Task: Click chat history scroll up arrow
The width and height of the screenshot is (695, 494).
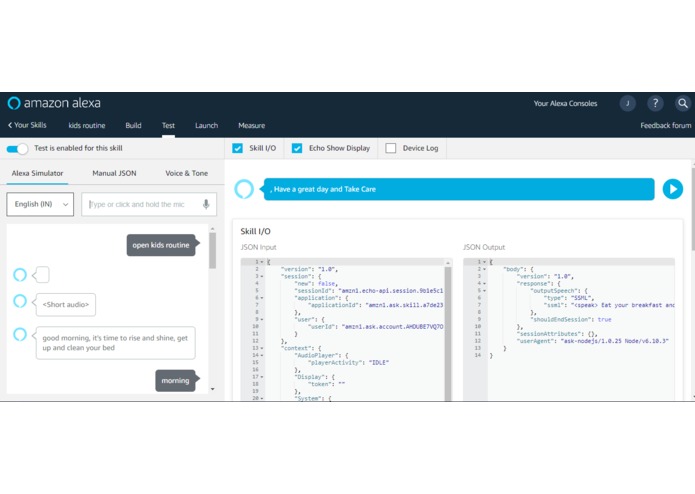Action: pos(213,229)
